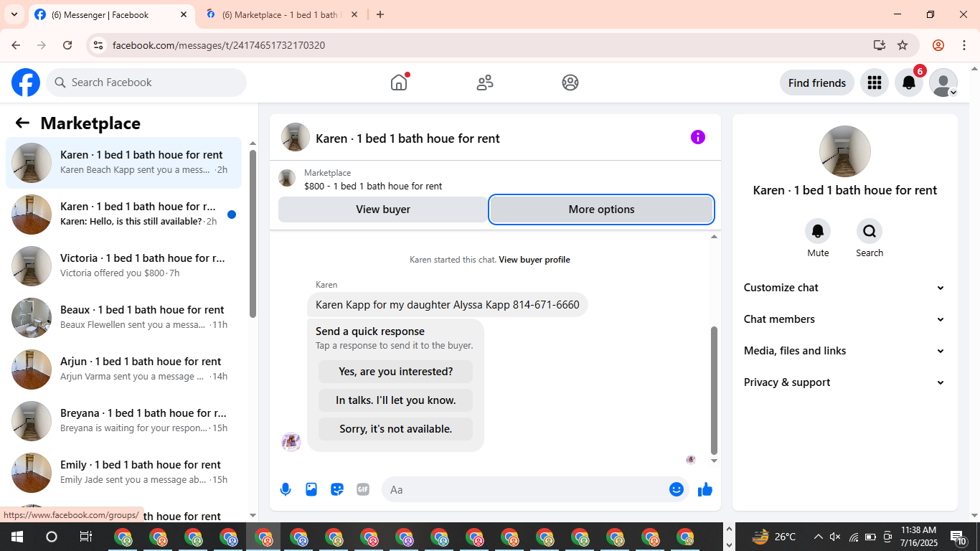Expand the Chat members section

point(845,319)
